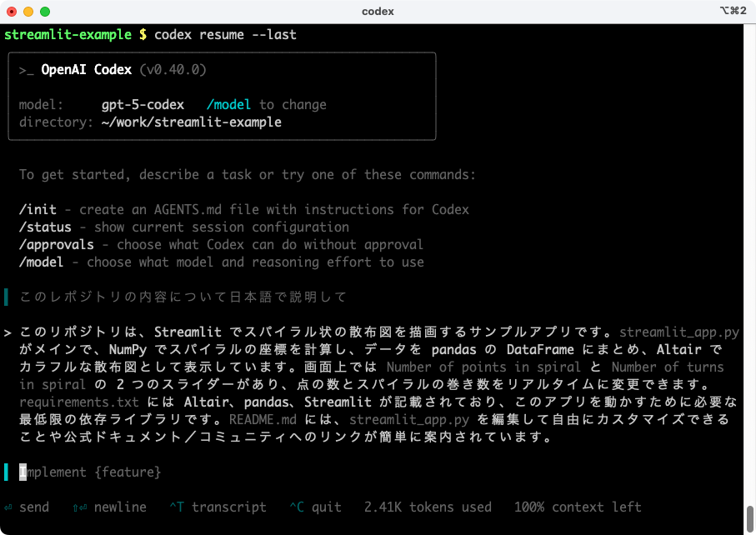The height and width of the screenshot is (535, 756).
Task: Click the '/status' command entry
Action: click(45, 227)
